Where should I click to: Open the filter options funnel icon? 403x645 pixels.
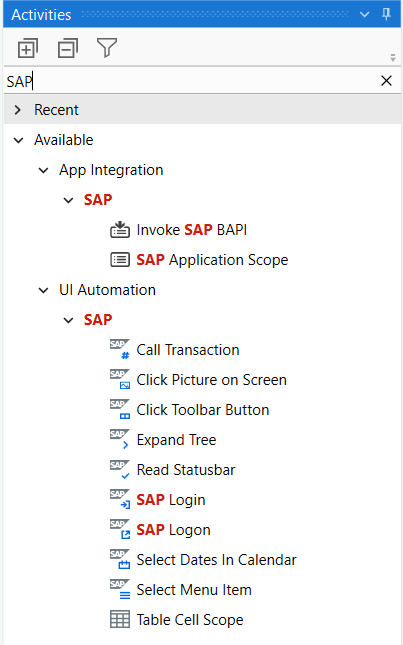[x=107, y=48]
